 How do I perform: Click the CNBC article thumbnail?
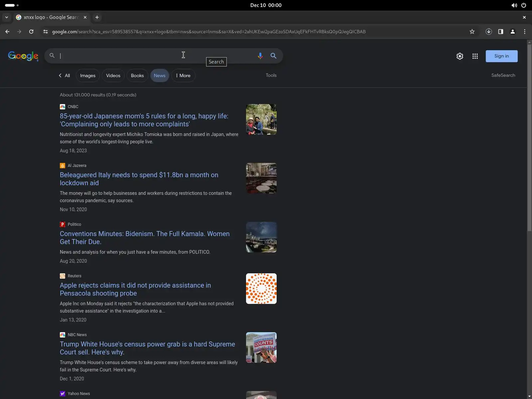pyautogui.click(x=261, y=119)
